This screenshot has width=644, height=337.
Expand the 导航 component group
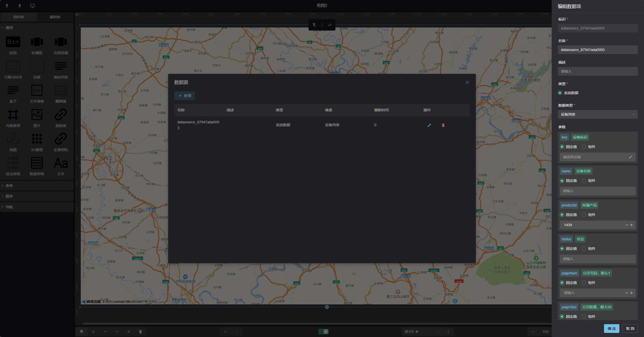37,207
